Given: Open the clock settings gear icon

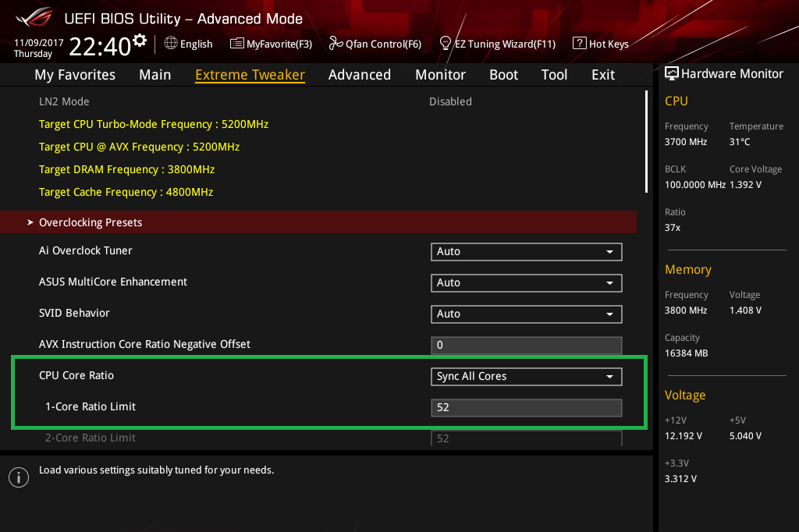Looking at the screenshot, I should (140, 41).
